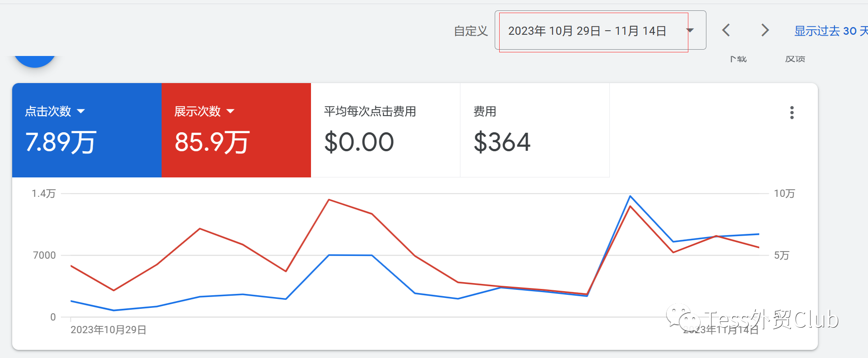Click the date range field 2023年10月29日 – 11月14日
868x358 pixels.
[x=600, y=30]
